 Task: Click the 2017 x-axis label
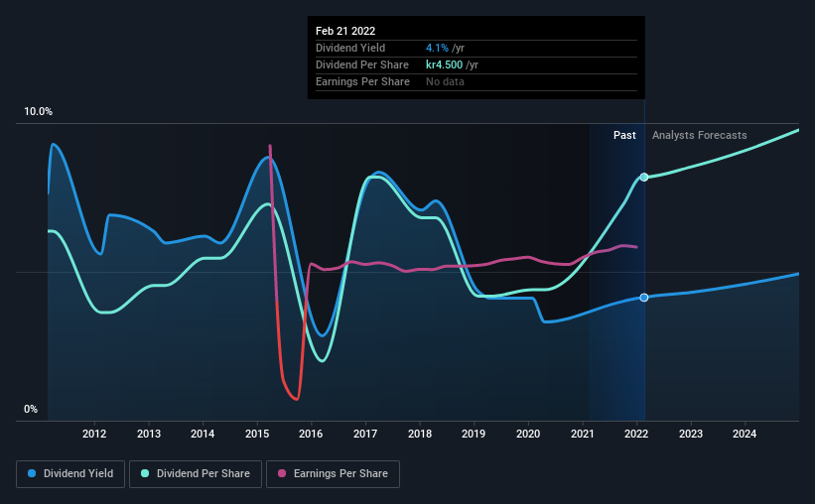(x=365, y=434)
